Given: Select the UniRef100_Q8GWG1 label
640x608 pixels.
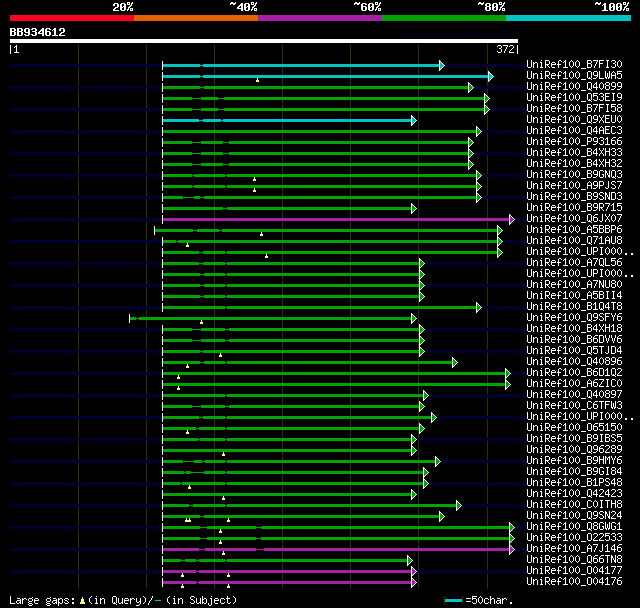Looking at the screenshot, I should click(x=574, y=527).
